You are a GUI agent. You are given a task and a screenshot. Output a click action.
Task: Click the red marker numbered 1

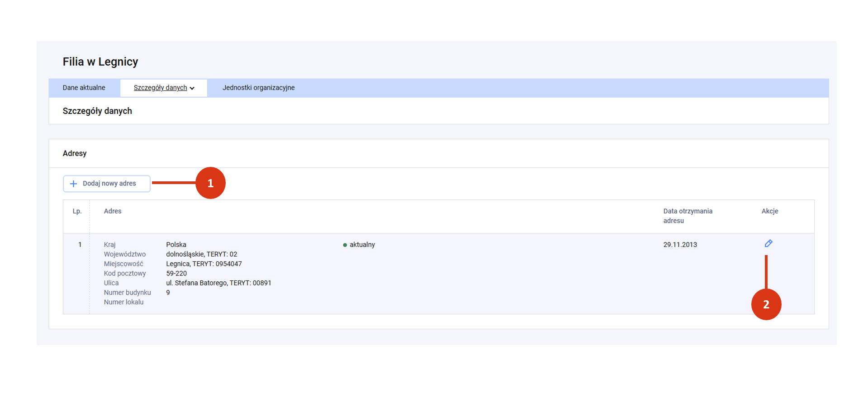tap(210, 183)
